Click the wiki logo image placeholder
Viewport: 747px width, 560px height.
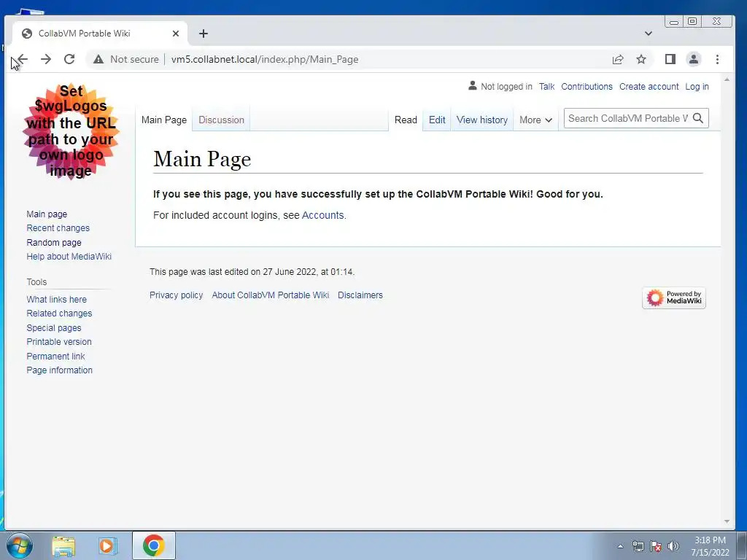coord(71,131)
